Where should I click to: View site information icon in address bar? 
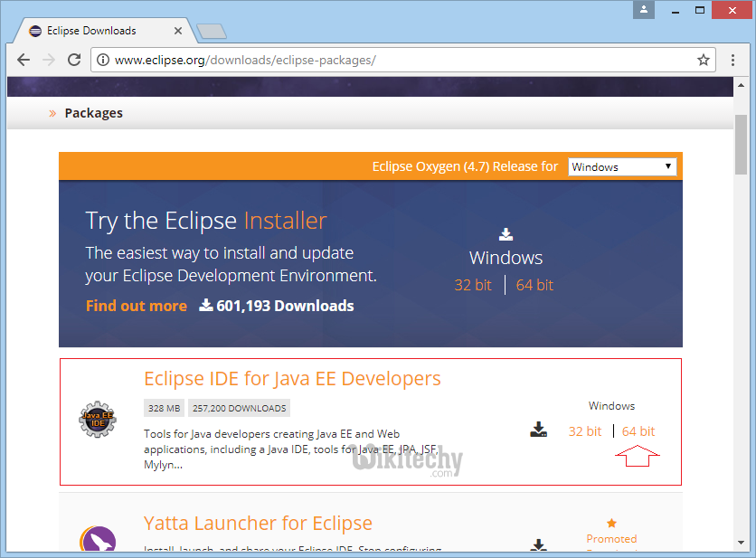pyautogui.click(x=103, y=60)
